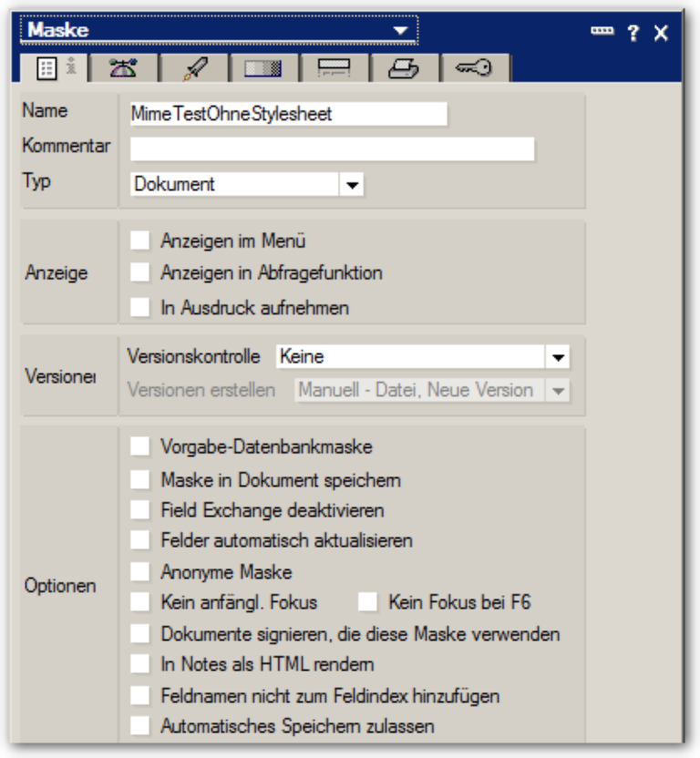Viewport: 700px width, 758px height.
Task: Select the header layout tab
Action: pyautogui.click(x=335, y=68)
